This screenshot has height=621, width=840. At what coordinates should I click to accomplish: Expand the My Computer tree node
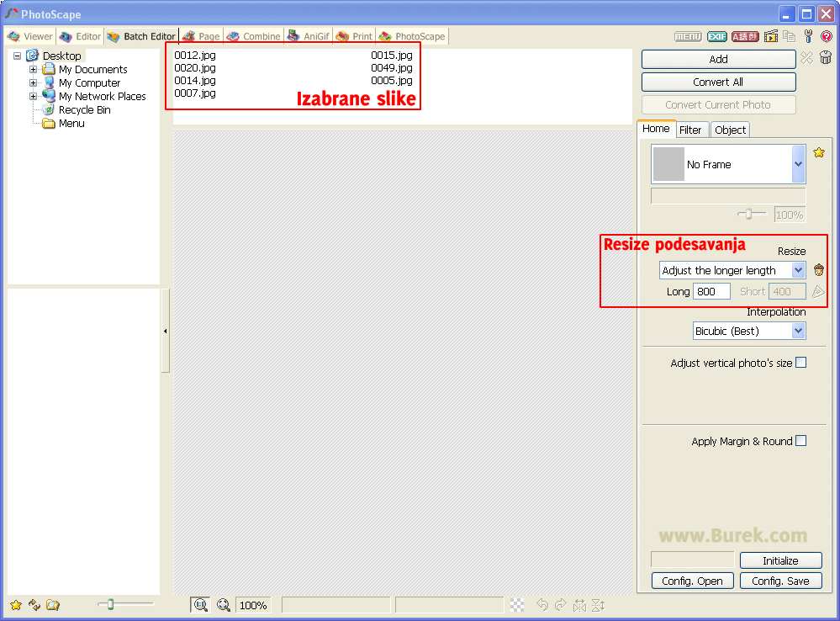click(x=34, y=82)
